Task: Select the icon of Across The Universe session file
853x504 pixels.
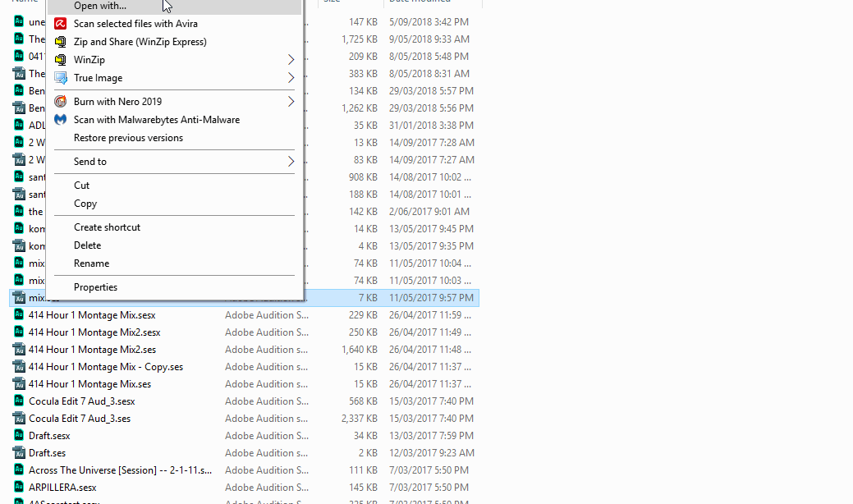Action: [19, 470]
